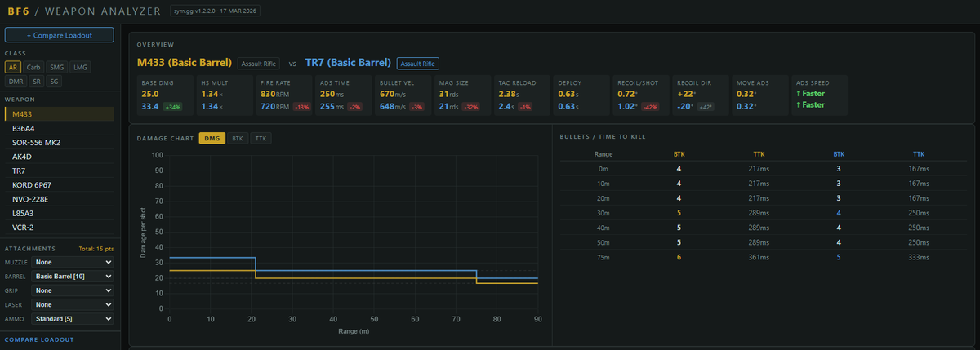Click the BASE DMG stat card
The image size is (980, 350).
[x=164, y=95]
